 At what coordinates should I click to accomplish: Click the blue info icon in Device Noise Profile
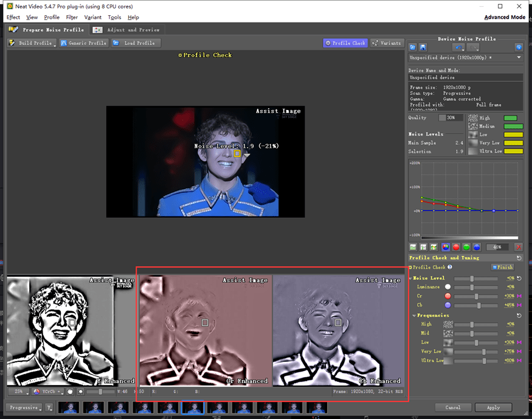click(x=519, y=47)
